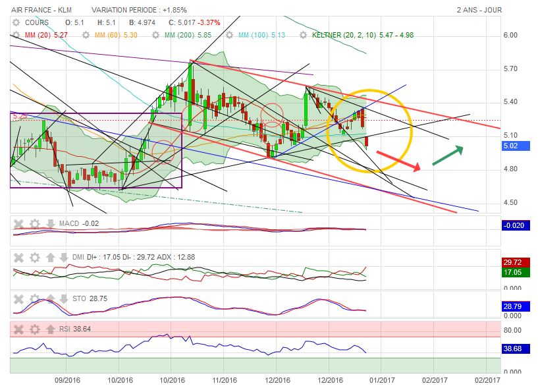Click the current price tag 5.02
The width and height of the screenshot is (538, 392).
(516, 146)
